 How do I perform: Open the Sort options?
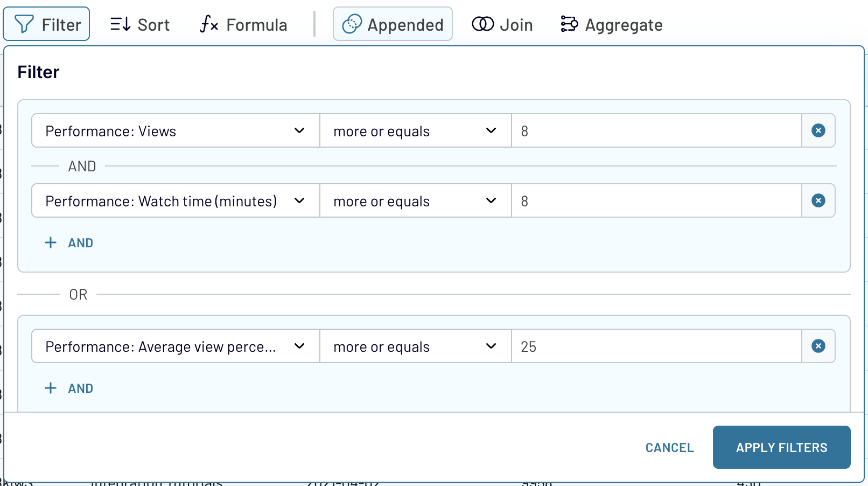coord(140,25)
